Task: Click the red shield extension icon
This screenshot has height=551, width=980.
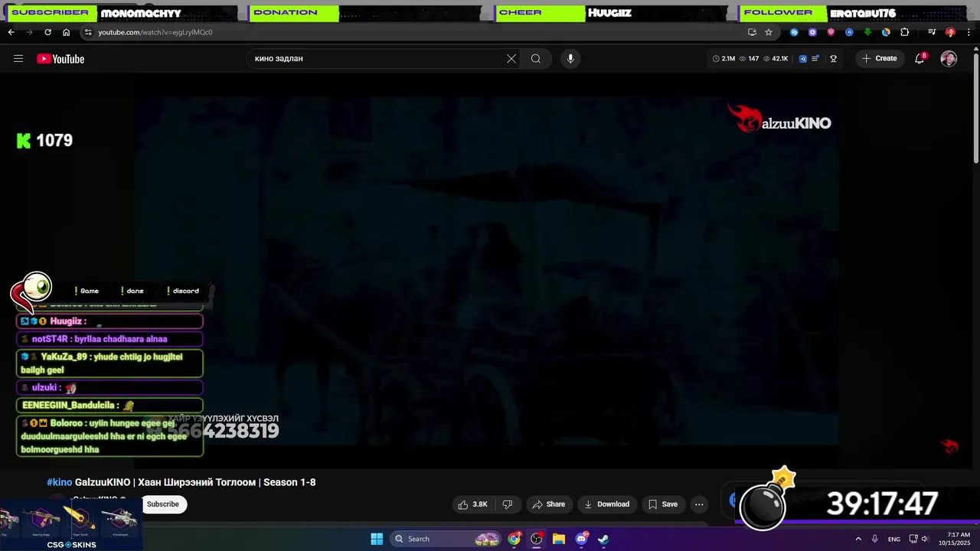Action: coord(831,32)
